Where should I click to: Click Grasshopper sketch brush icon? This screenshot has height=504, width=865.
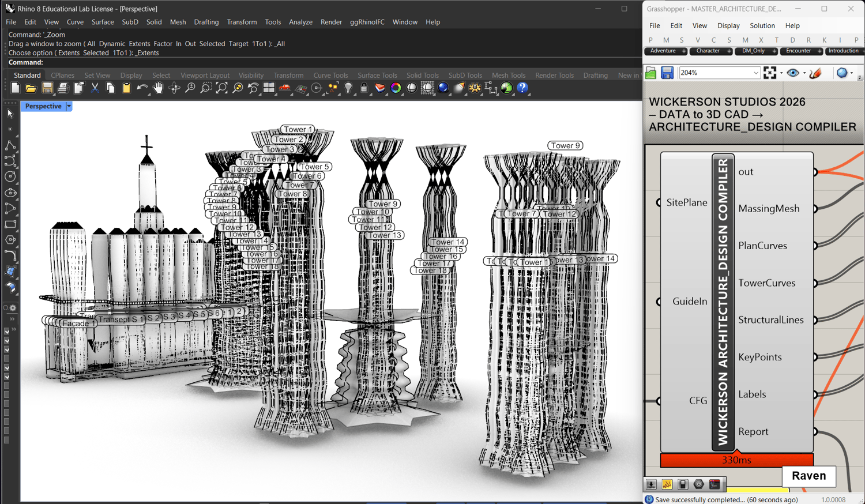click(x=815, y=73)
